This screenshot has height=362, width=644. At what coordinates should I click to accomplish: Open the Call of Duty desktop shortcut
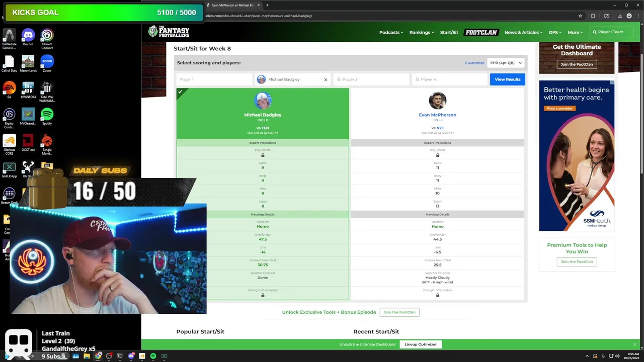pos(9,64)
